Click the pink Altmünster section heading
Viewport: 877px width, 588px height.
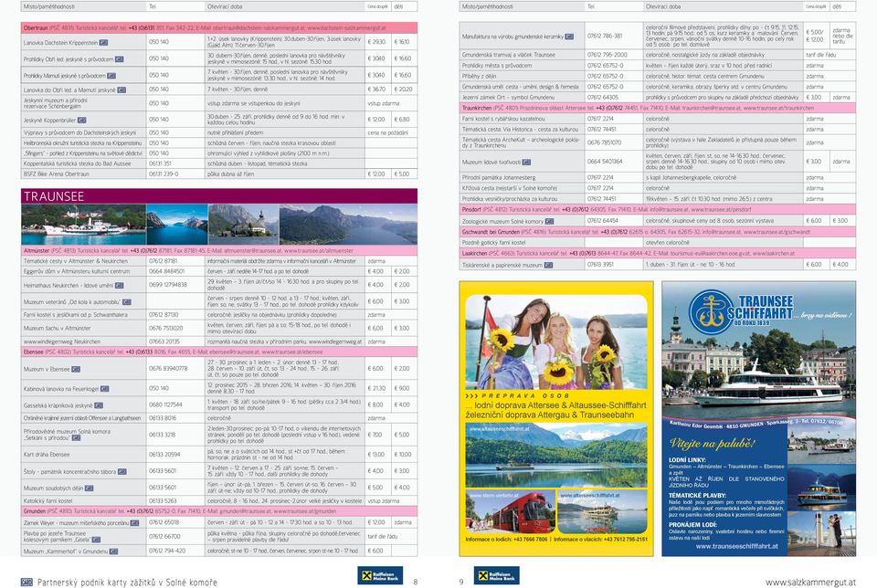coord(219,251)
